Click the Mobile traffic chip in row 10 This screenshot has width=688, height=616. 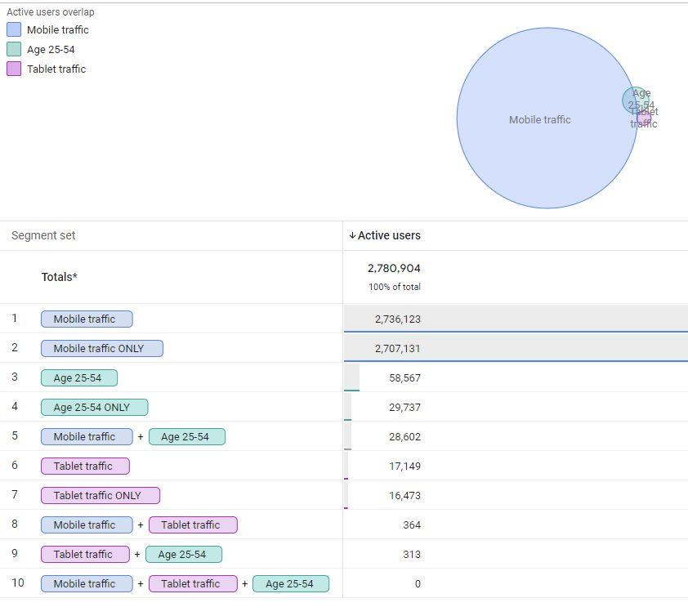click(x=87, y=583)
